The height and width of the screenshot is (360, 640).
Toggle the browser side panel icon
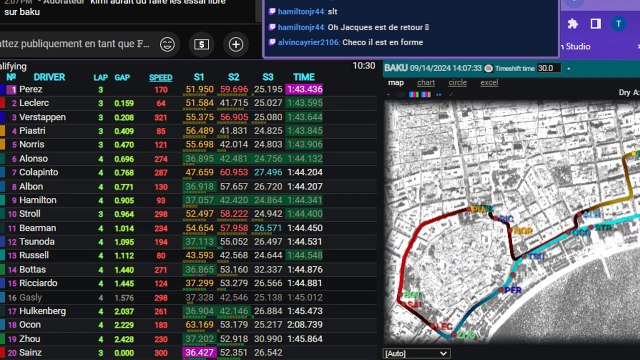(x=596, y=24)
